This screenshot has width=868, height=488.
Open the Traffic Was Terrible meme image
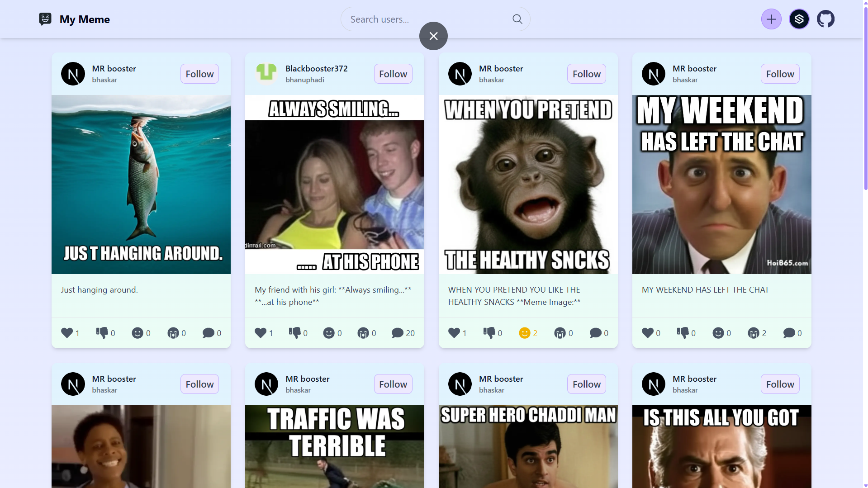point(335,446)
